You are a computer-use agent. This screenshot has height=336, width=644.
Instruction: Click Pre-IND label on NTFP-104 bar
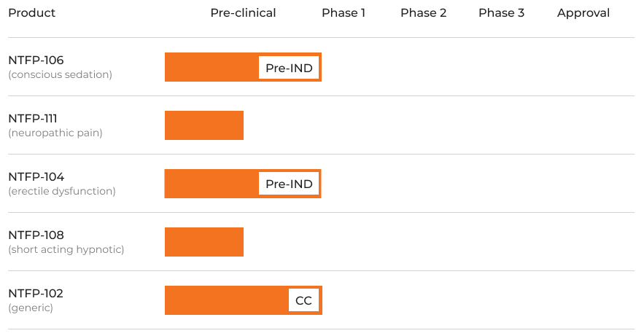tap(289, 184)
